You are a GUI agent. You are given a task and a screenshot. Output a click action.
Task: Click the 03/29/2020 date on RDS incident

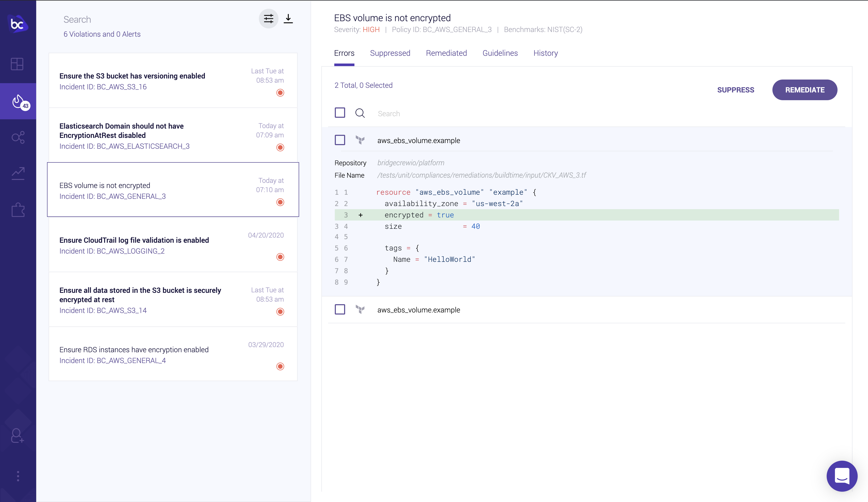click(x=266, y=345)
